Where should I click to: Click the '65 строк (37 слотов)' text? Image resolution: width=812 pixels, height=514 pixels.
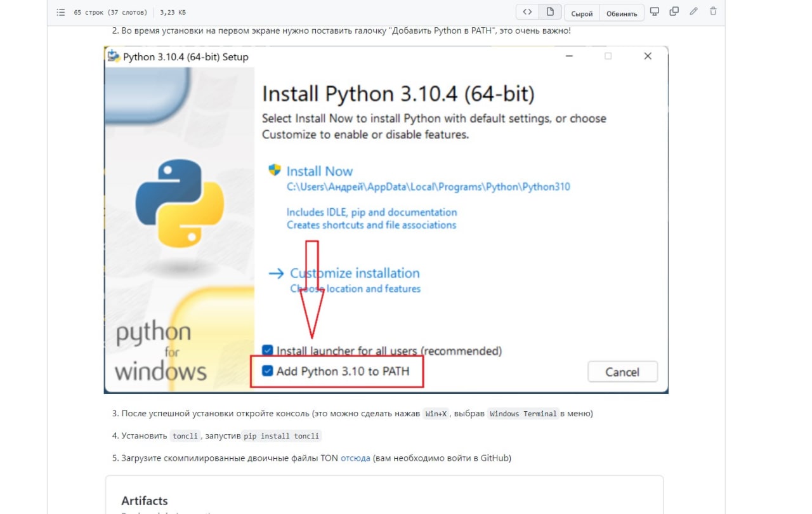coord(110,12)
